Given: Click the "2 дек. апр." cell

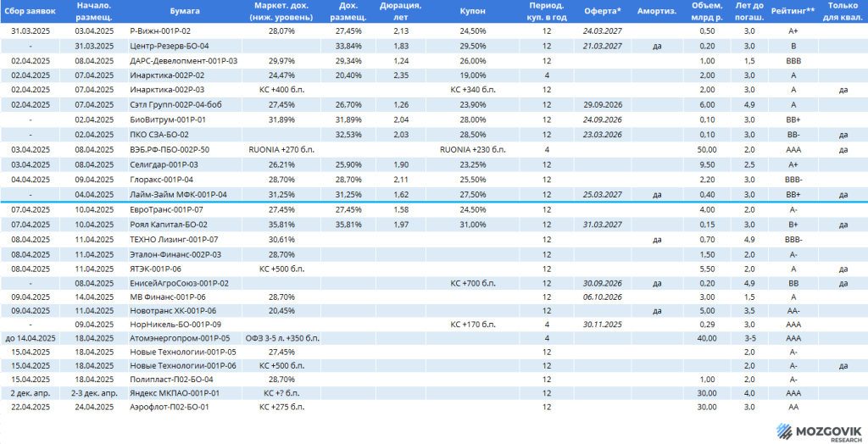Looking at the screenshot, I should coord(31,394).
